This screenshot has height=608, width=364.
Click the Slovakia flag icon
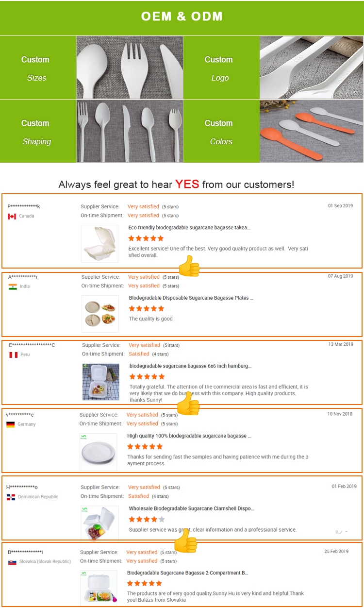tap(12, 562)
